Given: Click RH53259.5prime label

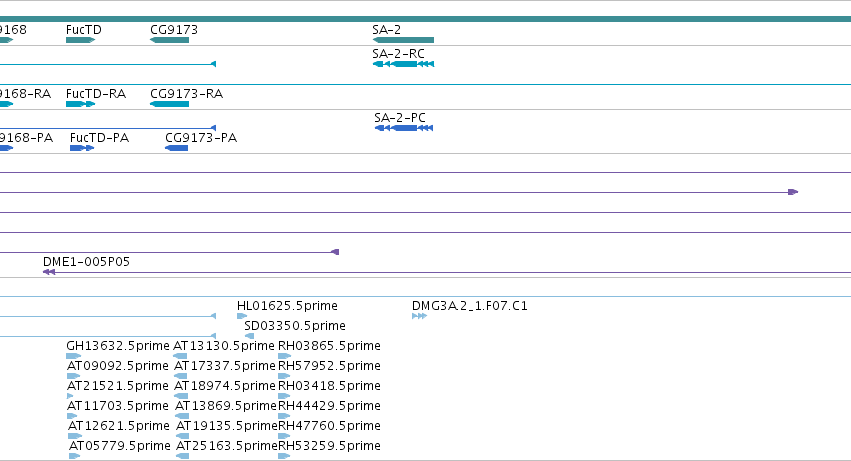Looking at the screenshot, I should pos(329,446).
